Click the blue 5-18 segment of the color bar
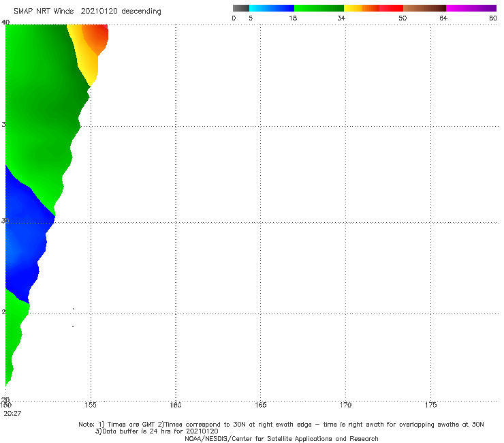 [272, 8]
